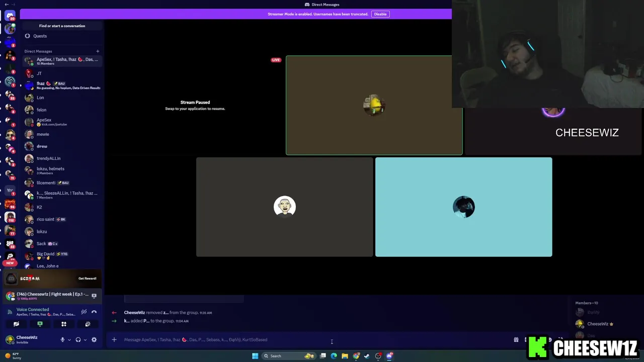Open the JT direct message
This screenshot has width=644, height=362.
point(62,73)
